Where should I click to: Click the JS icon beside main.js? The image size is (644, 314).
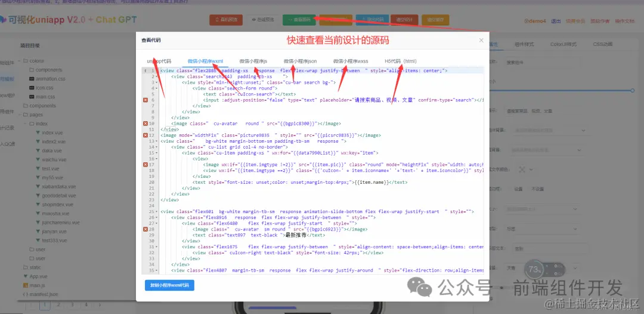26,285
